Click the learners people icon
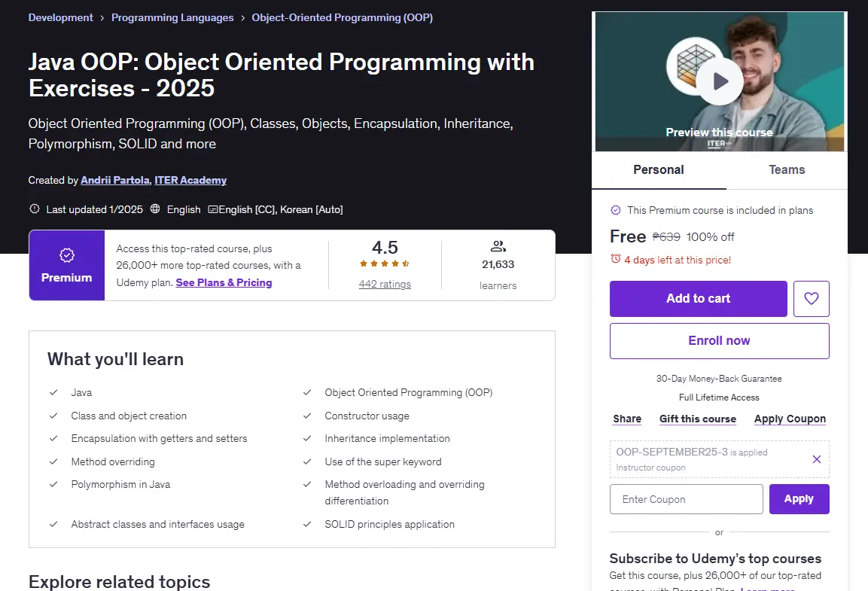Screen dimensions: 868x591 point(498,246)
